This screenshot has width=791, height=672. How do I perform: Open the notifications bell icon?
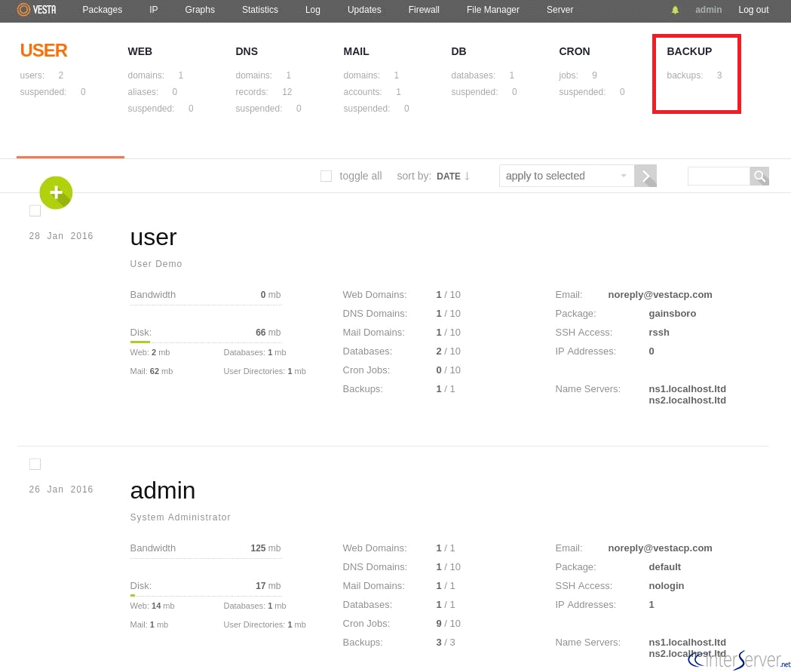[675, 10]
